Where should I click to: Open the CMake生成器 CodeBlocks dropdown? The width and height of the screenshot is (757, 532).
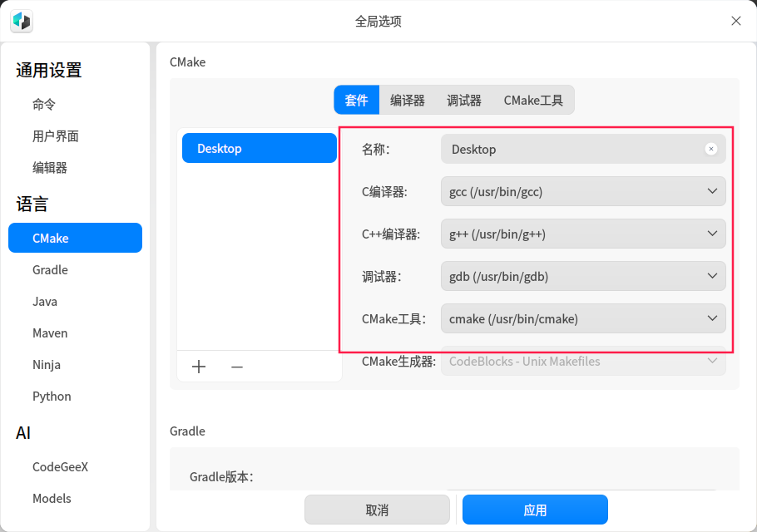point(583,362)
